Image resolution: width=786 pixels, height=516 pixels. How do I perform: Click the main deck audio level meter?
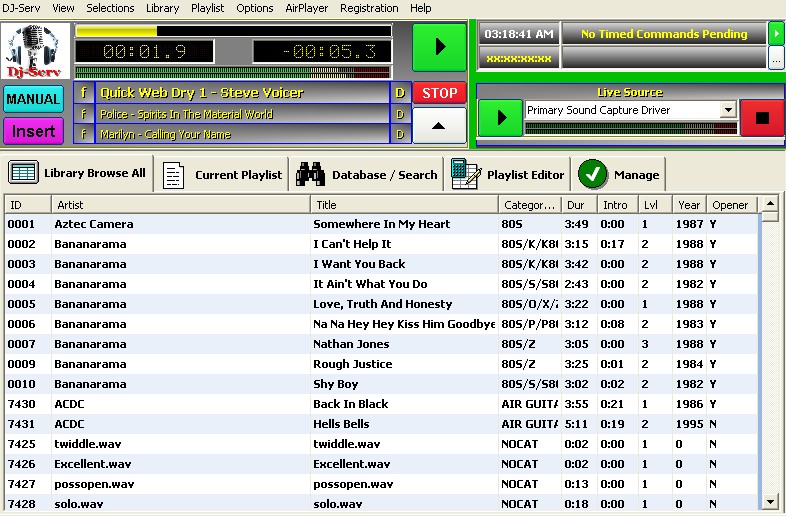(233, 72)
